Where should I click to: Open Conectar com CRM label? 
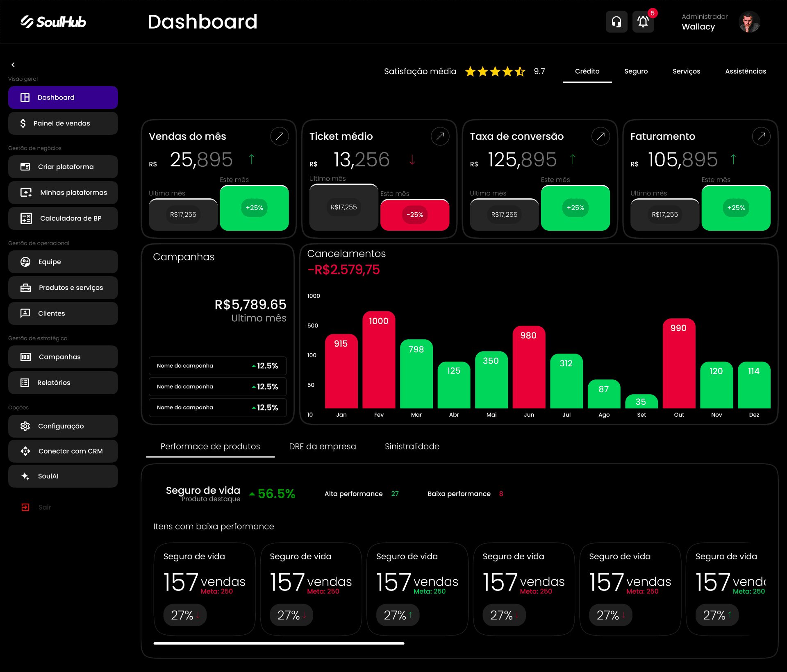pyautogui.click(x=71, y=451)
